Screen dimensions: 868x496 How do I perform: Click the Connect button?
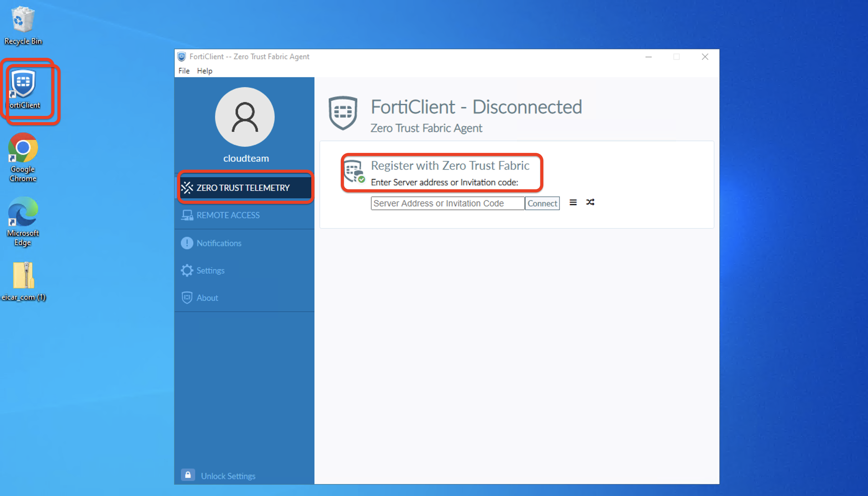(x=542, y=203)
